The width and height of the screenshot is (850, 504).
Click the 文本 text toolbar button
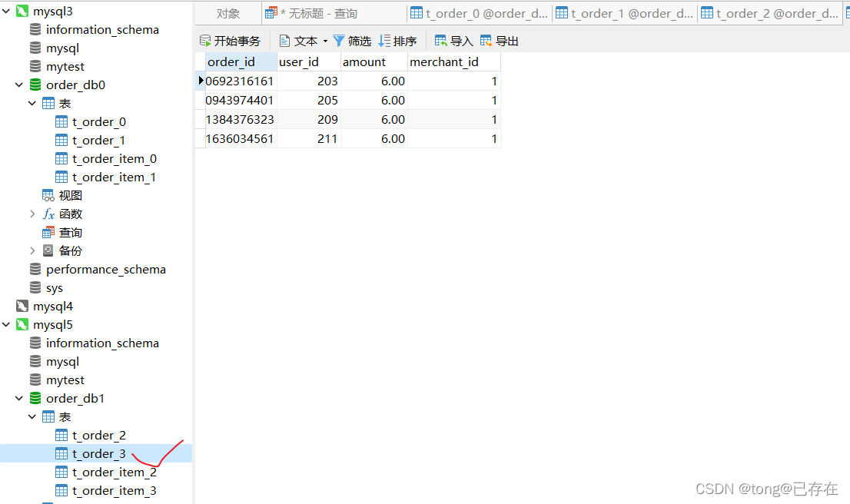point(299,41)
